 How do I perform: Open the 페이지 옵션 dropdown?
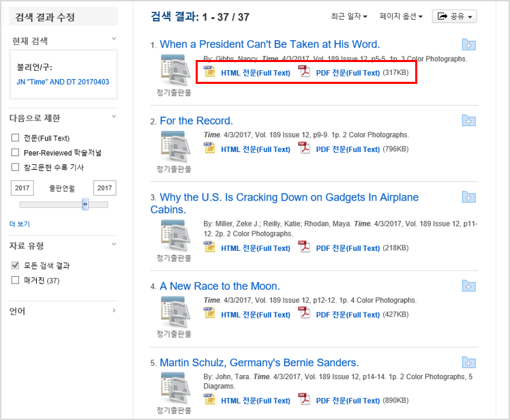pyautogui.click(x=401, y=16)
